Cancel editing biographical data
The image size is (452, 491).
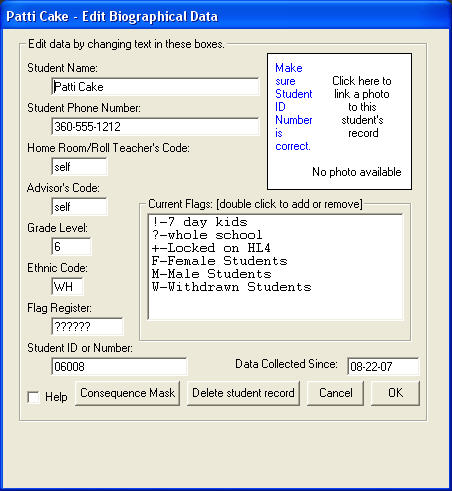click(335, 393)
